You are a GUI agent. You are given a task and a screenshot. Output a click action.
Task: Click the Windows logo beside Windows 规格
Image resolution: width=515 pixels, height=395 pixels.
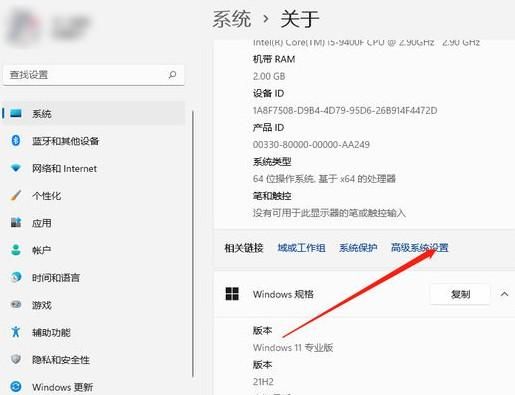(x=232, y=294)
